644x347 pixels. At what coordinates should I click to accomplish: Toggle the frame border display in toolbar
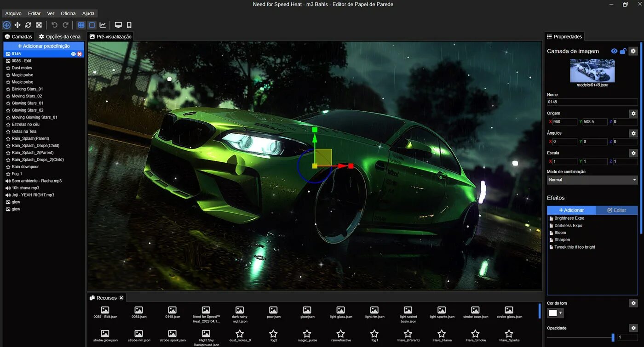[x=92, y=25]
